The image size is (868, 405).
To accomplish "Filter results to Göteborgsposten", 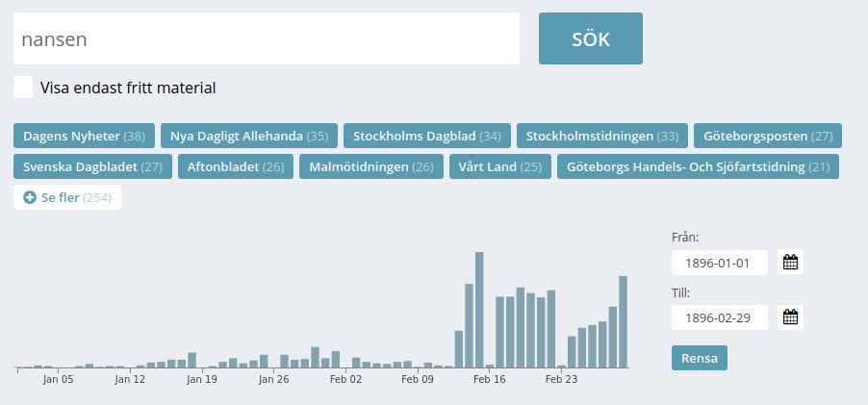I will (x=768, y=136).
